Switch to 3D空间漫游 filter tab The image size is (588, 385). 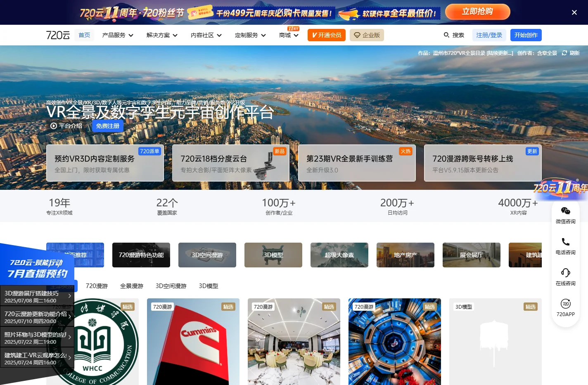click(171, 286)
